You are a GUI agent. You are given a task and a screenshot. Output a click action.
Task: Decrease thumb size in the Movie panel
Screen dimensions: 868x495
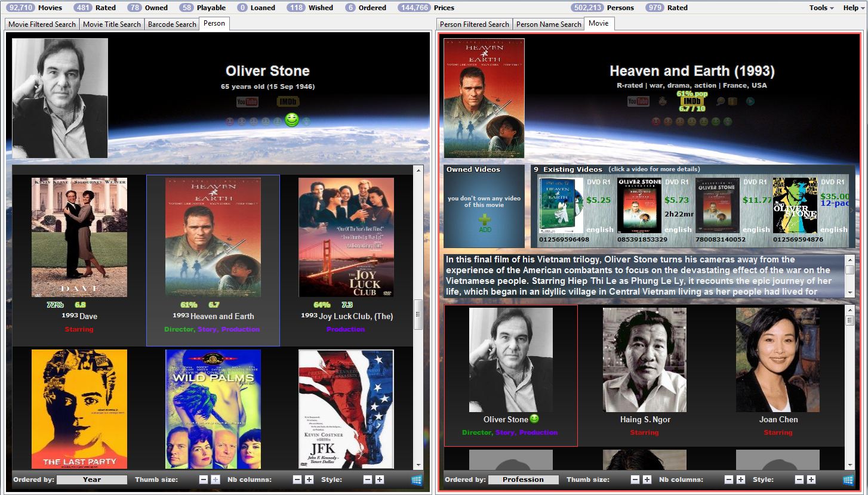635,479
